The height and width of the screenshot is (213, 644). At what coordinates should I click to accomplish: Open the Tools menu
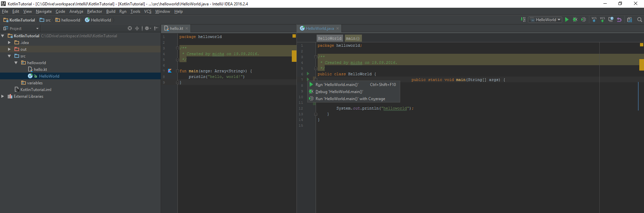(135, 11)
